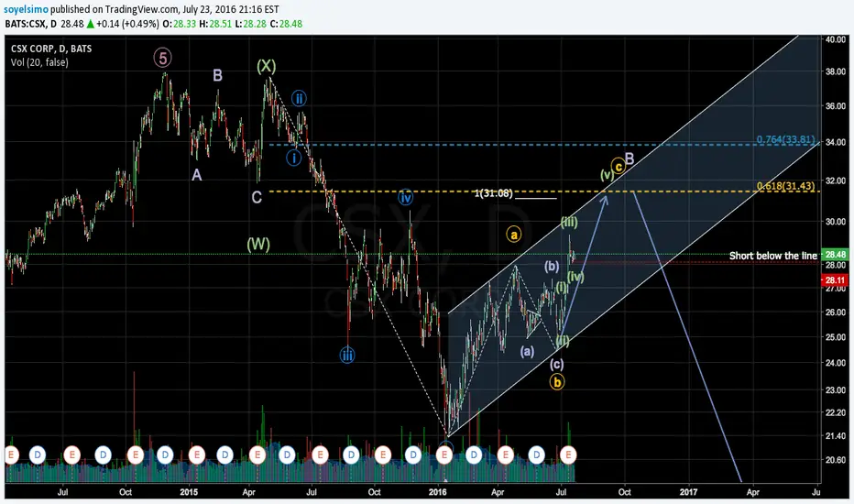Click the 0.764(33.81) Fibonacci level label
Viewport: 854px width, 504px height.
point(785,140)
